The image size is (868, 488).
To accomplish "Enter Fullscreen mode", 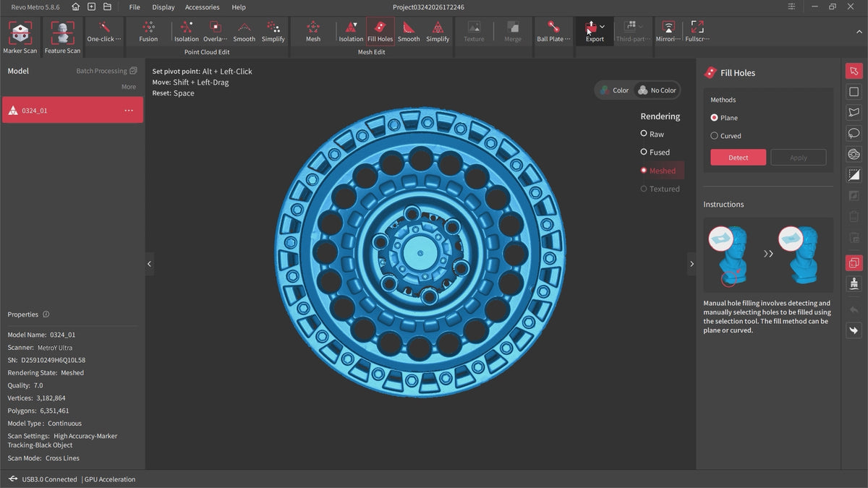I will (697, 27).
